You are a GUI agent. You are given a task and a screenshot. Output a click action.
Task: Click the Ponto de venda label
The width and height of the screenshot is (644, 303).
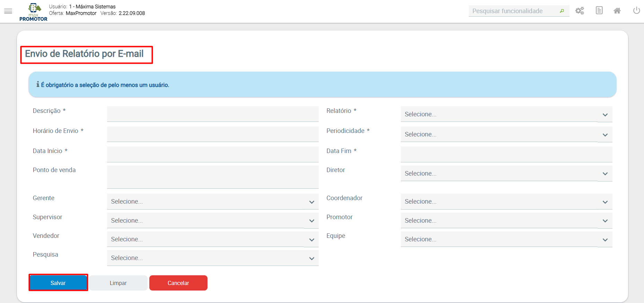[x=54, y=170]
